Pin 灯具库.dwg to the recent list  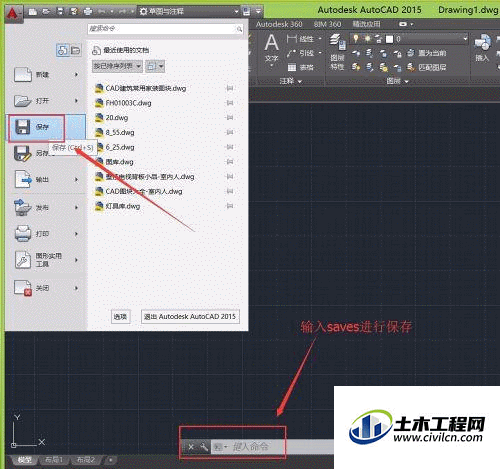[x=230, y=206]
